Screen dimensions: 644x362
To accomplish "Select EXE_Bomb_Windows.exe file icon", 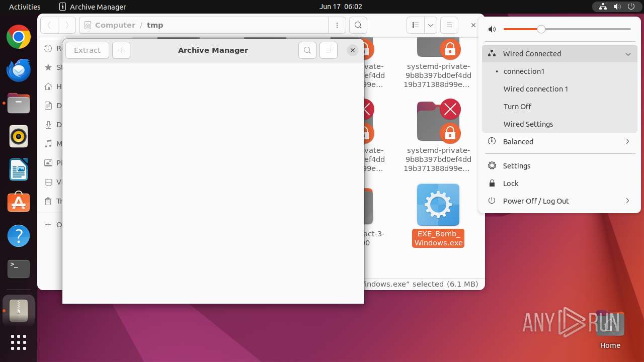I will 438,205.
